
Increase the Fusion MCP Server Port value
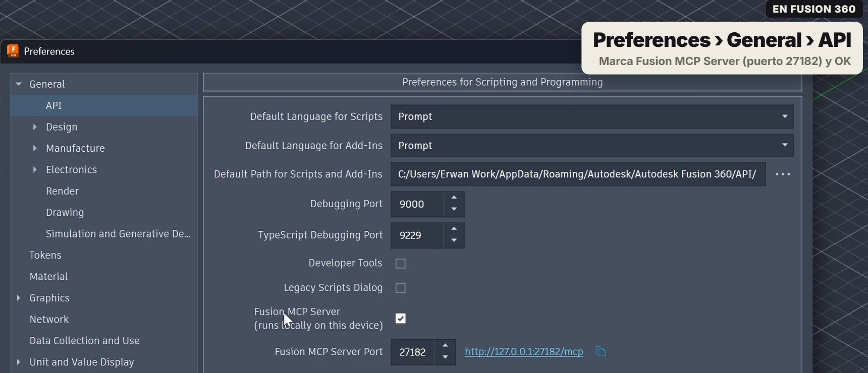pos(445,346)
